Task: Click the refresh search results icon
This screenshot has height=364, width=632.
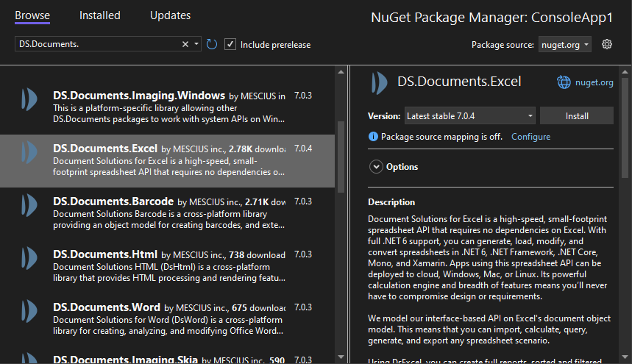Action: [x=212, y=44]
